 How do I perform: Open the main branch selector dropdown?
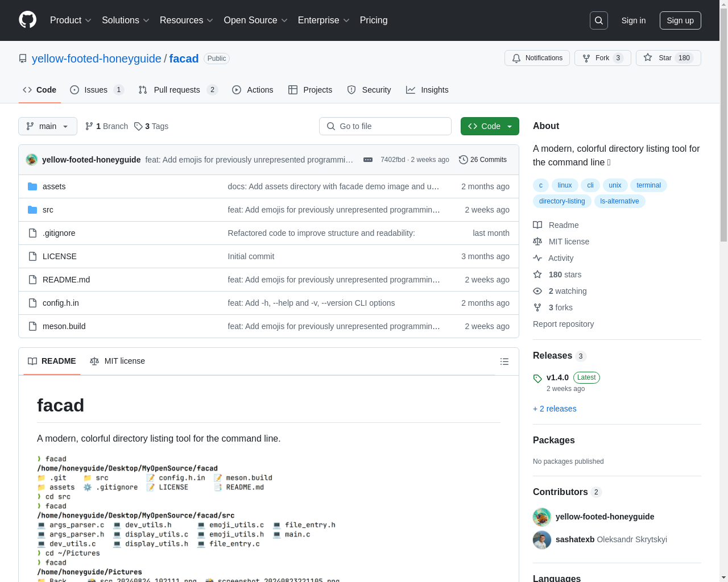tap(48, 126)
